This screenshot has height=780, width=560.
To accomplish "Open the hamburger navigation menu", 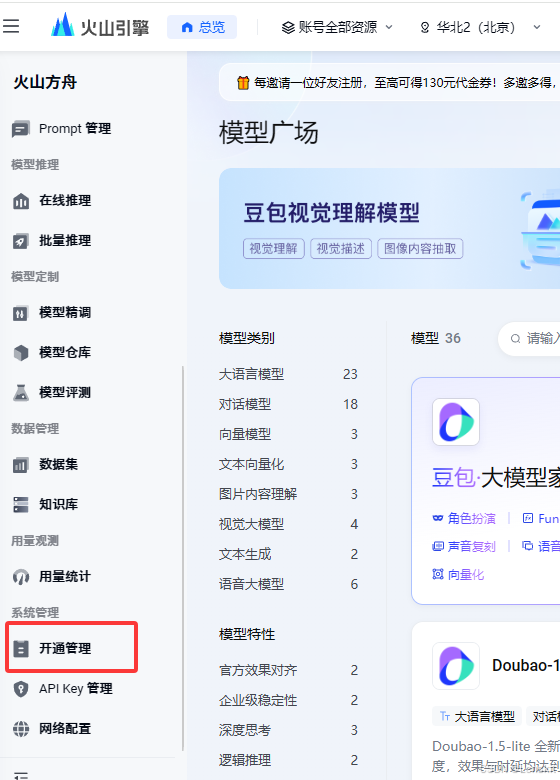I will click(x=11, y=26).
